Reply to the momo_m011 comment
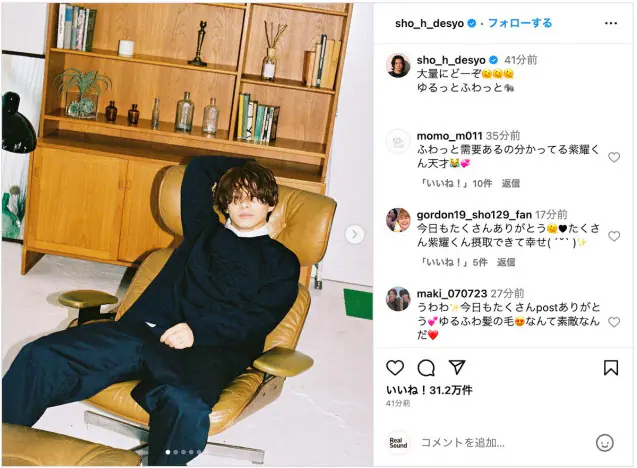The width and height of the screenshot is (637, 468). click(510, 184)
